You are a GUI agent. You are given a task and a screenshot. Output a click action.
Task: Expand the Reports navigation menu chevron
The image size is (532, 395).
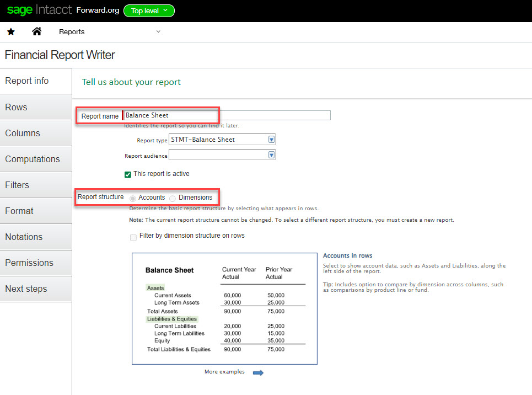(x=158, y=31)
